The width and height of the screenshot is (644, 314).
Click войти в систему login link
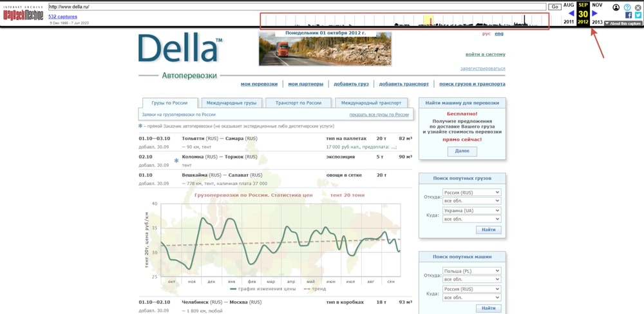point(485,54)
